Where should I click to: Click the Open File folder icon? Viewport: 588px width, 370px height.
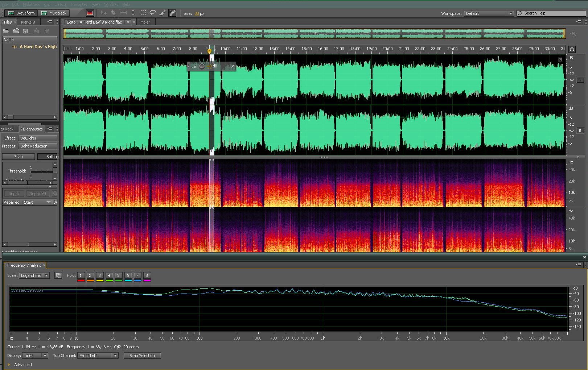tap(6, 31)
